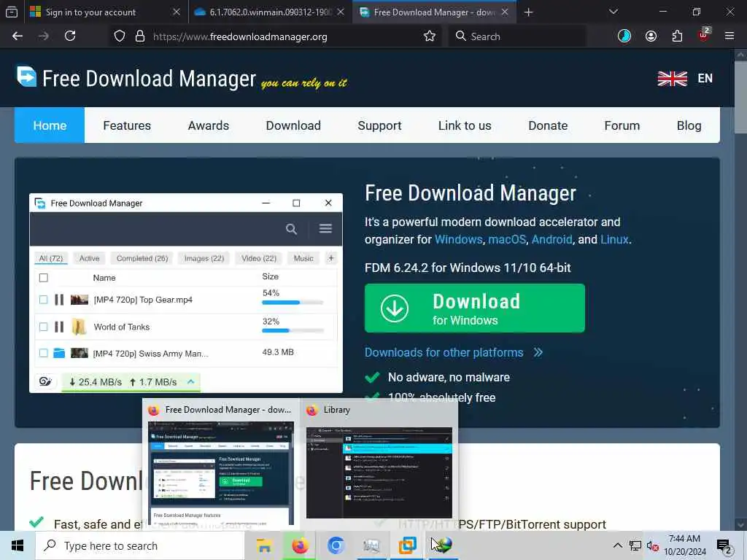Image resolution: width=747 pixels, height=560 pixels.
Task: Expand the speed panel arrow in FDM preview
Action: [x=191, y=382]
